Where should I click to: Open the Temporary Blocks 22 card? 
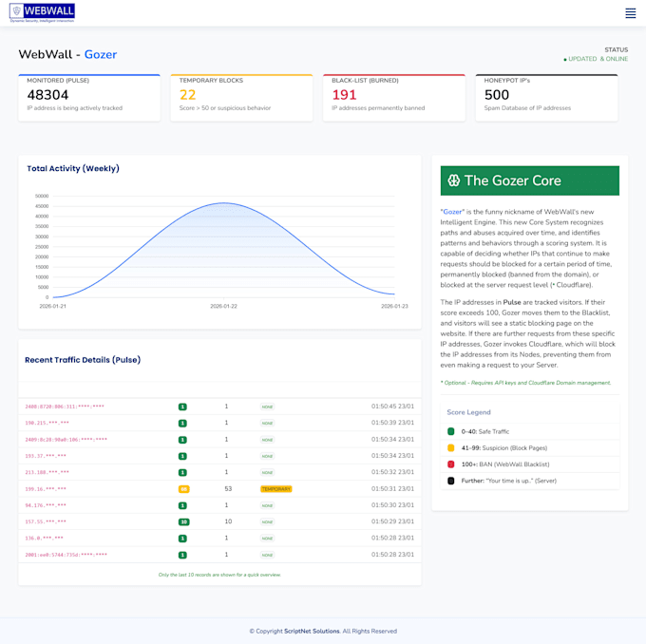242,98
